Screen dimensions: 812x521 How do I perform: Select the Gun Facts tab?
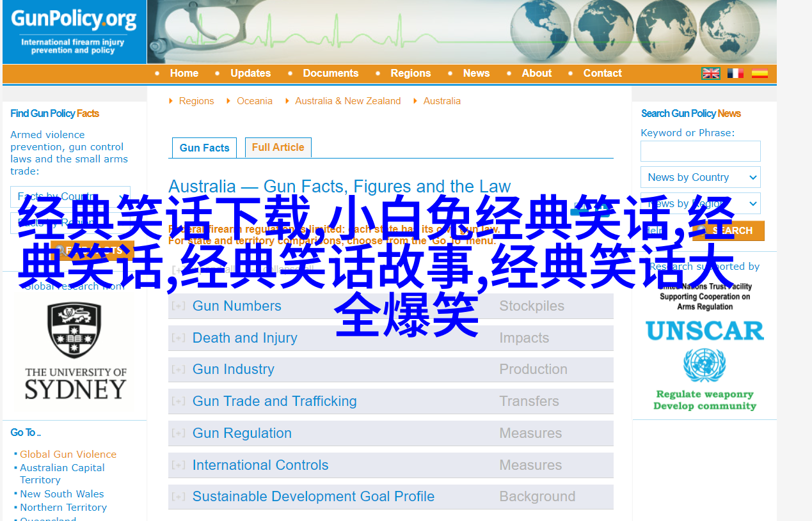tap(204, 148)
